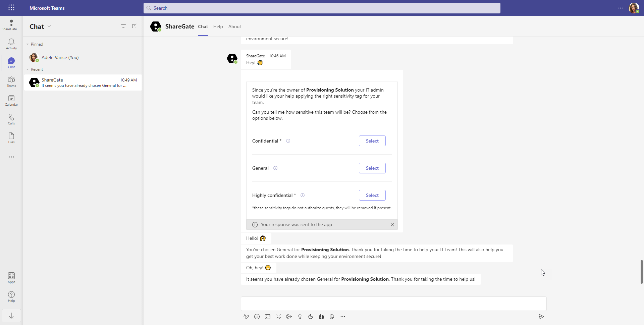Open the app launcher grid icon
This screenshot has height=325, width=644.
tap(11, 8)
